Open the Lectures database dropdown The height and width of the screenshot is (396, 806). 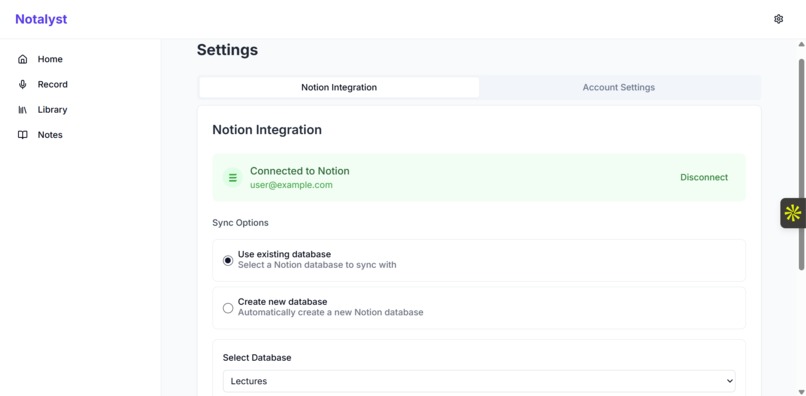tap(479, 381)
